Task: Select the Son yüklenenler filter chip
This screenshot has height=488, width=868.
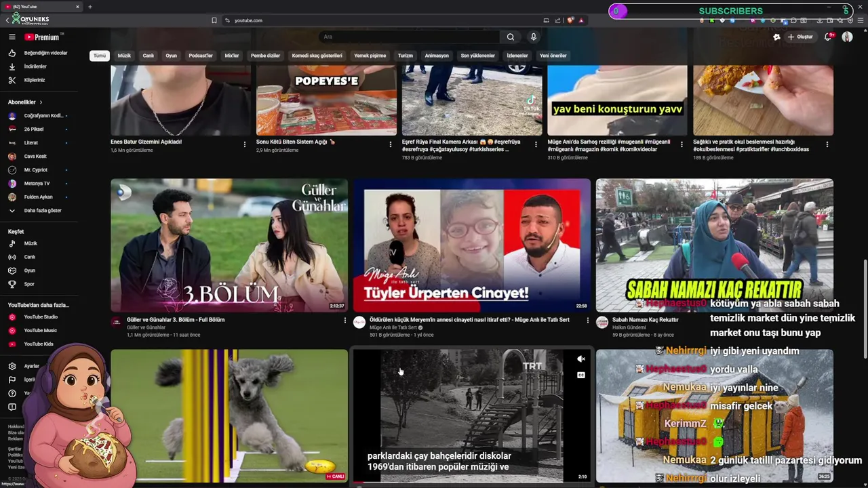Action: point(477,56)
